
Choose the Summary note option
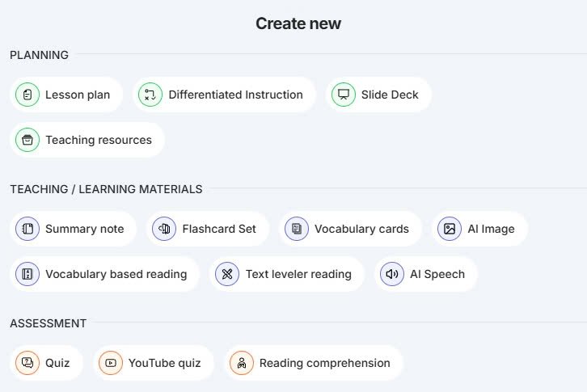(74, 229)
